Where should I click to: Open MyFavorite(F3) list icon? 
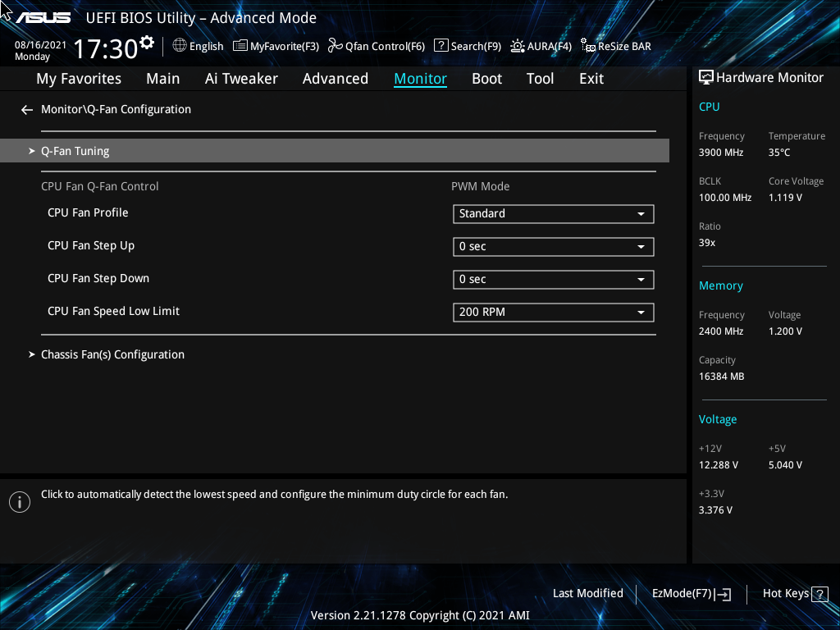point(240,46)
